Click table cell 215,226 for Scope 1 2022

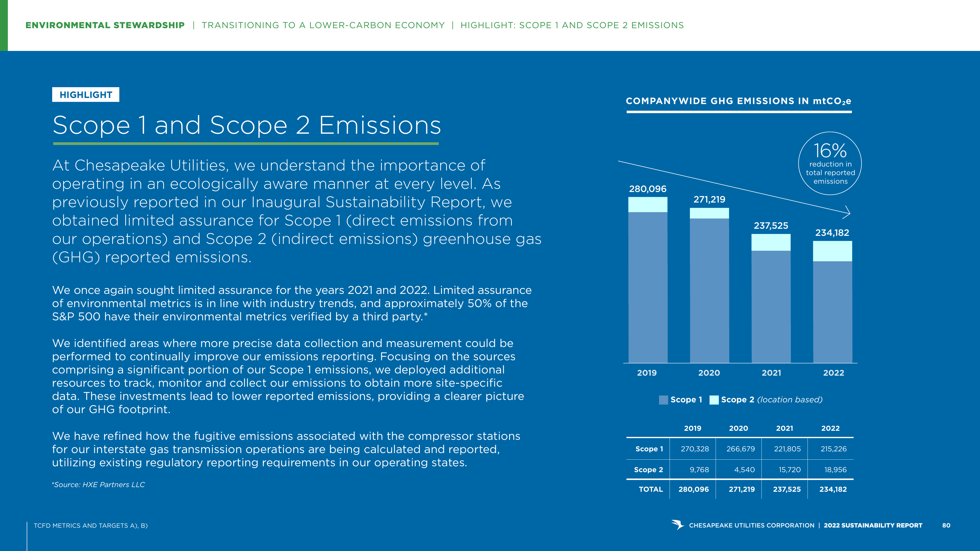click(833, 449)
